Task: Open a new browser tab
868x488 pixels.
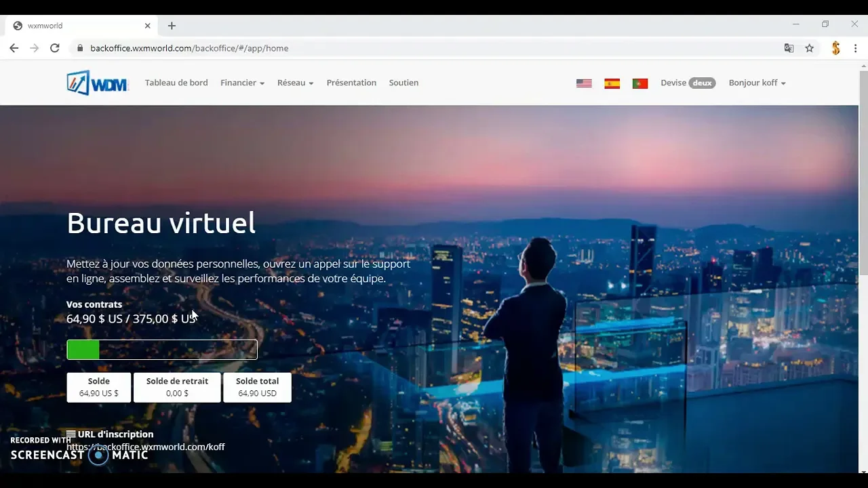Action: tap(172, 26)
